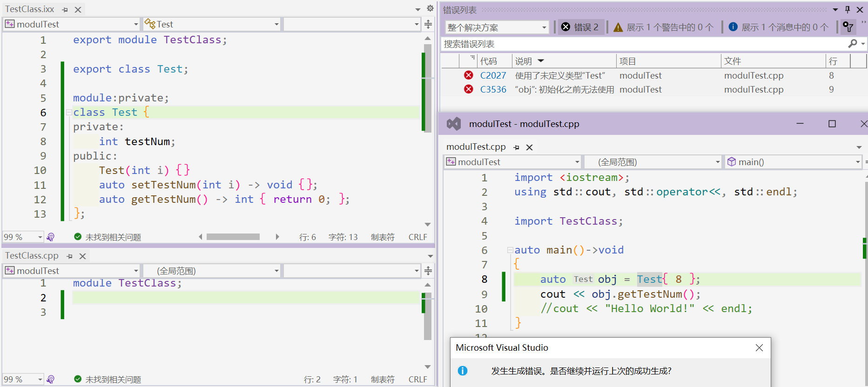Click the vertical scrollbar in TestClass.cpp editor
The image size is (868, 387).
[x=428, y=317]
